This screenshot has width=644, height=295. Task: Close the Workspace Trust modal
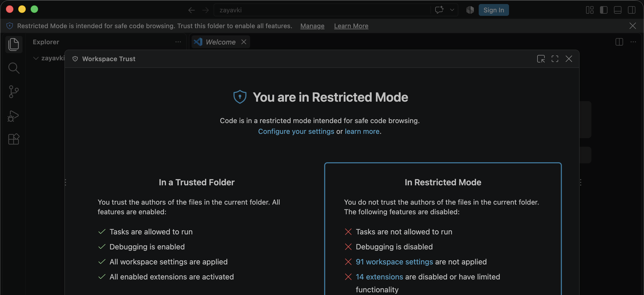pyautogui.click(x=569, y=59)
